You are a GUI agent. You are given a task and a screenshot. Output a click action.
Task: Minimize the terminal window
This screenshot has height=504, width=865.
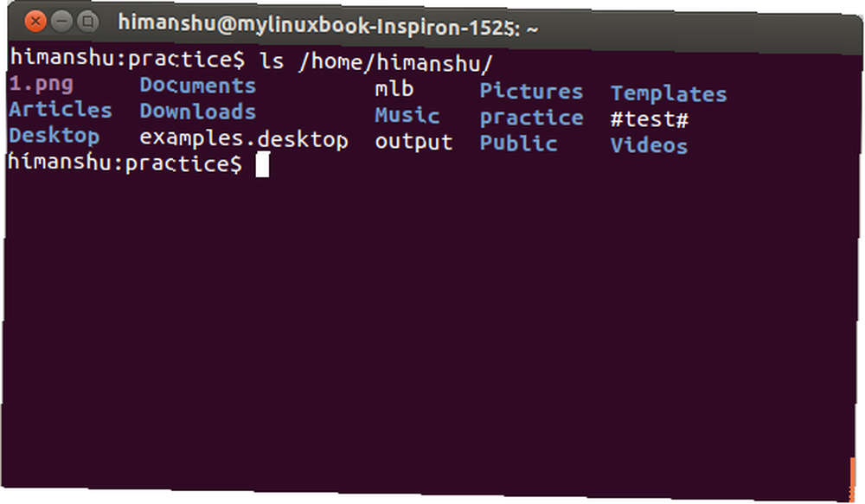pos(61,22)
